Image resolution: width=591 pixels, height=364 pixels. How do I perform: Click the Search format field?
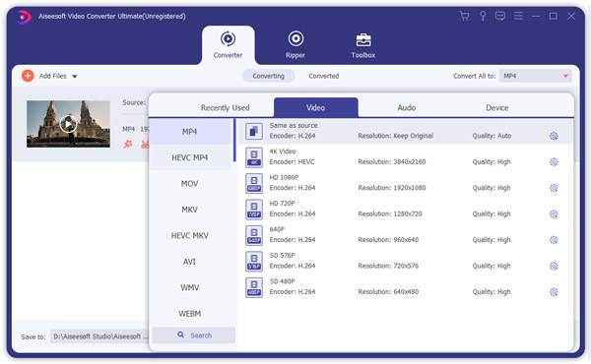click(x=194, y=335)
